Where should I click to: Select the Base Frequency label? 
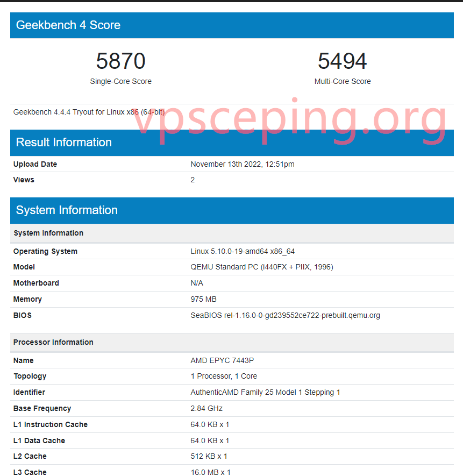(x=42, y=409)
